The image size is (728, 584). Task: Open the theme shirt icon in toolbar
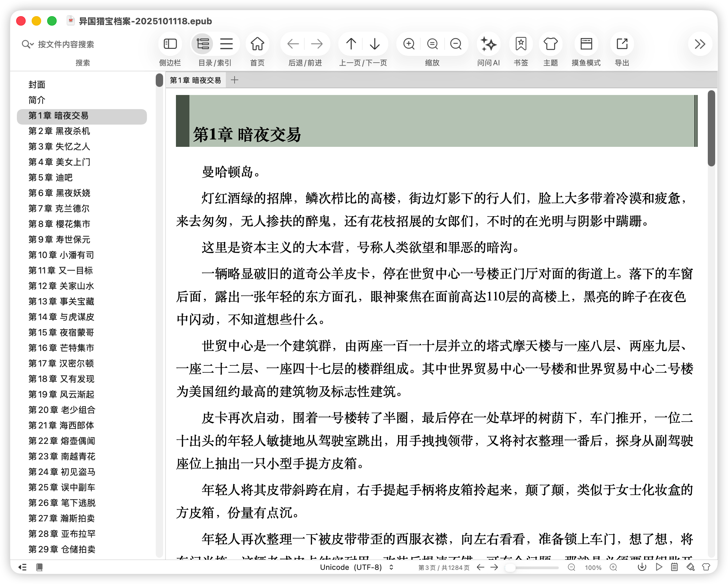pos(550,44)
